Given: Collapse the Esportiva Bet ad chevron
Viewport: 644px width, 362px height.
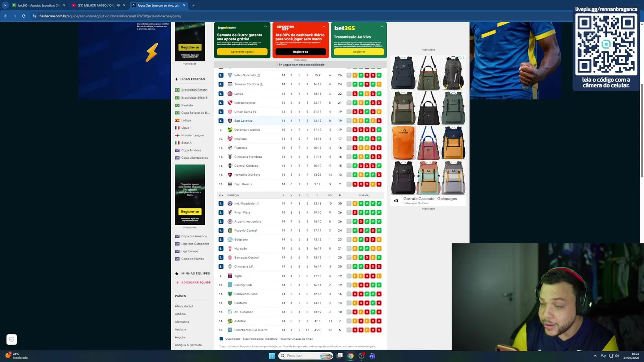Looking at the screenshot, I should coord(324,26).
